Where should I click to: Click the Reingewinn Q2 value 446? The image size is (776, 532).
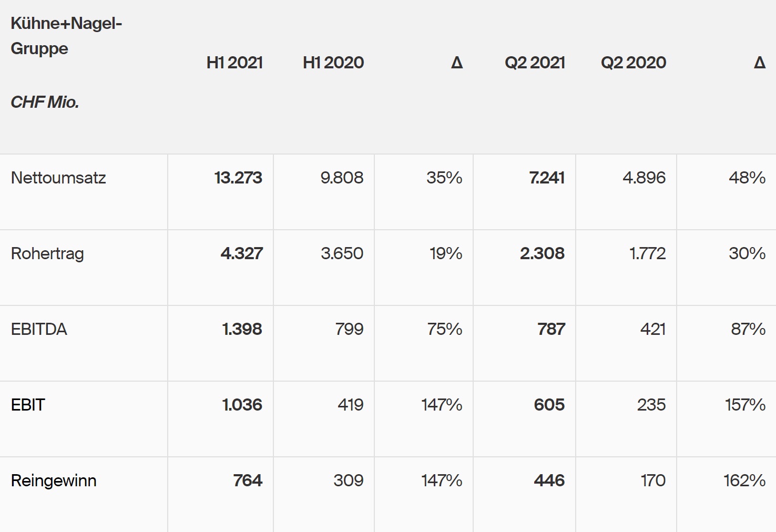(x=549, y=480)
